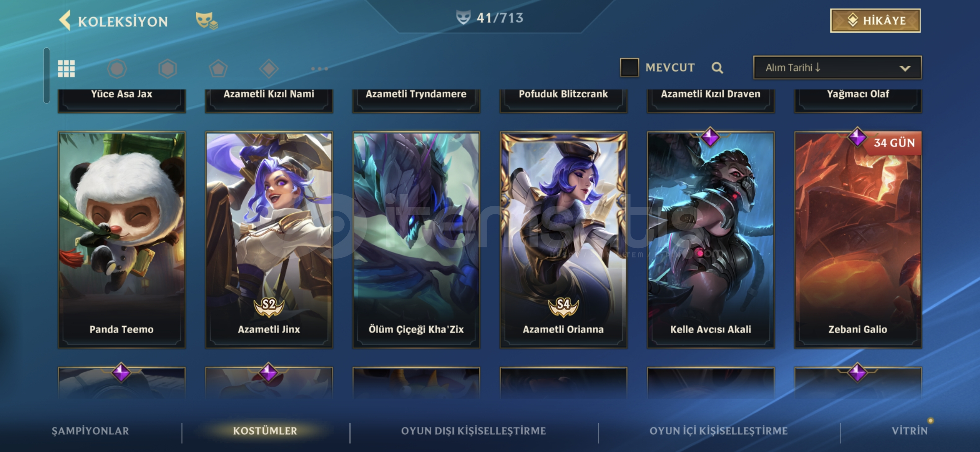Image resolution: width=980 pixels, height=452 pixels.
Task: Open the skin mask shop icon
Action: (206, 21)
